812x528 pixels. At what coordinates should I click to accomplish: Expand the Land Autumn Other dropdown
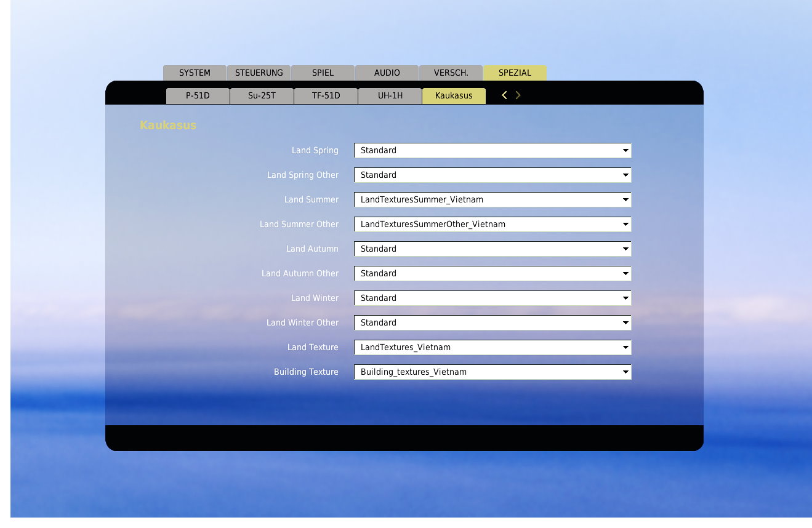(492, 273)
